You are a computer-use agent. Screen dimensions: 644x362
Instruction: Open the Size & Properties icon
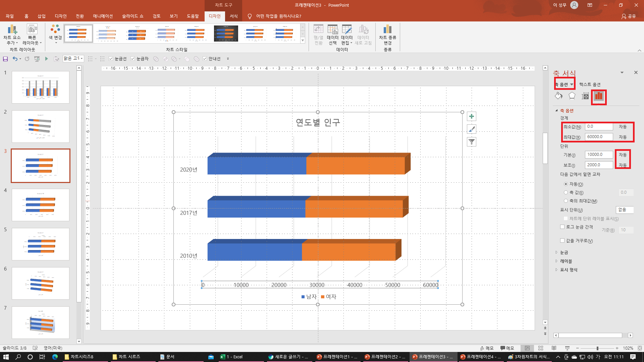585,96
